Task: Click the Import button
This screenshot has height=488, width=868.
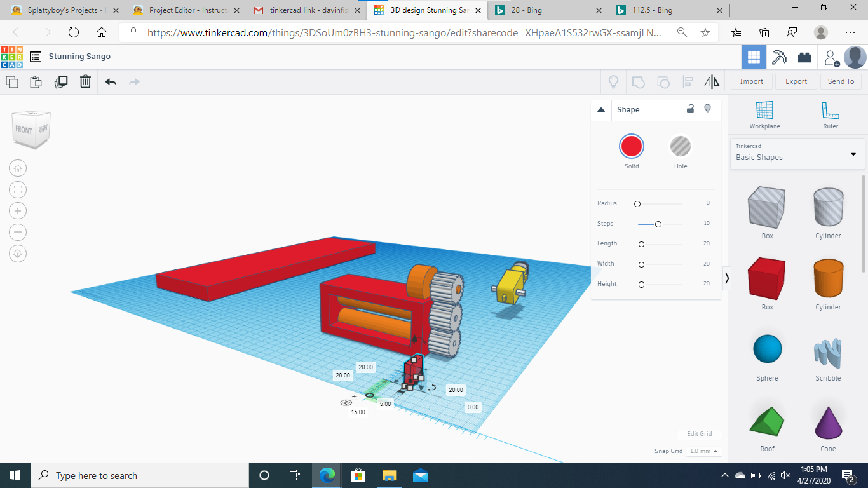Action: coord(752,81)
